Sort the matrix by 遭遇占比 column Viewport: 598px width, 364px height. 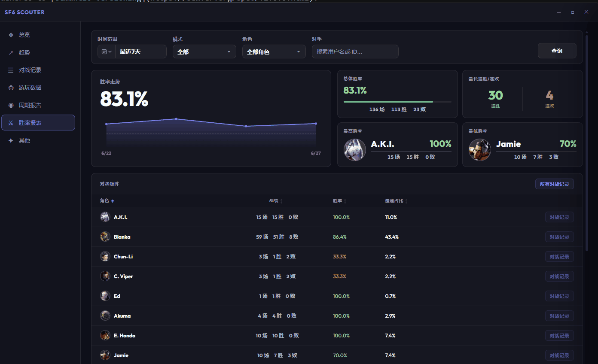coord(396,201)
